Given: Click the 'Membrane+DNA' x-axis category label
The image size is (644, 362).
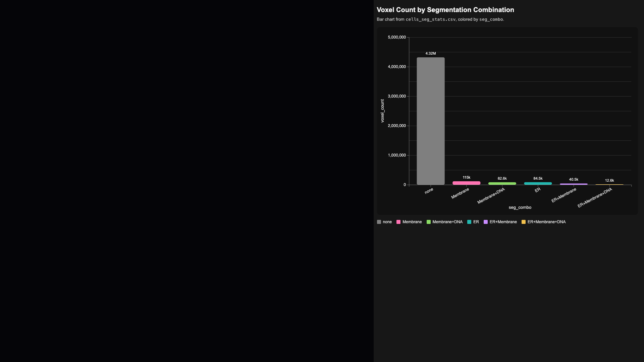Looking at the screenshot, I should (491, 196).
